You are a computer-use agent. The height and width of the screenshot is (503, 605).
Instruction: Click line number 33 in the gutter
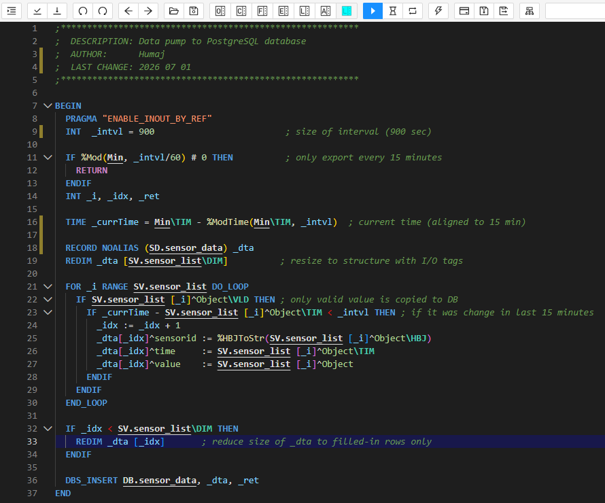[x=32, y=442]
